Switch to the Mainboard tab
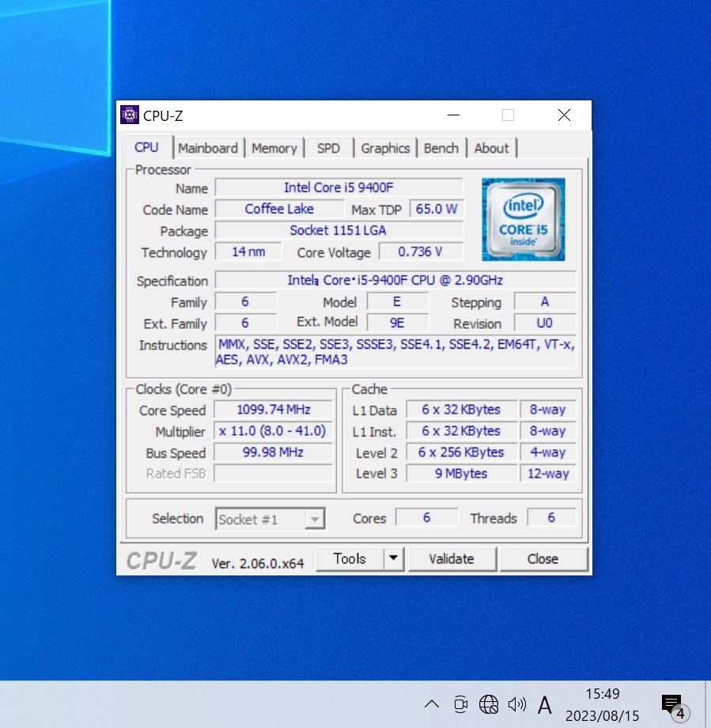 208,148
